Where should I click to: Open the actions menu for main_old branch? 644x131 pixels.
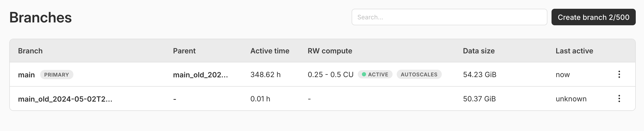coord(619,99)
